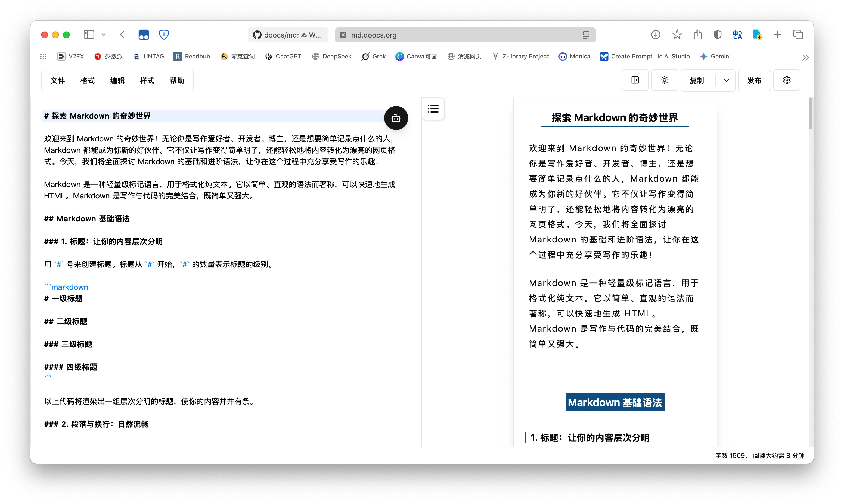Toggle the Safari sidebar icon

89,35
